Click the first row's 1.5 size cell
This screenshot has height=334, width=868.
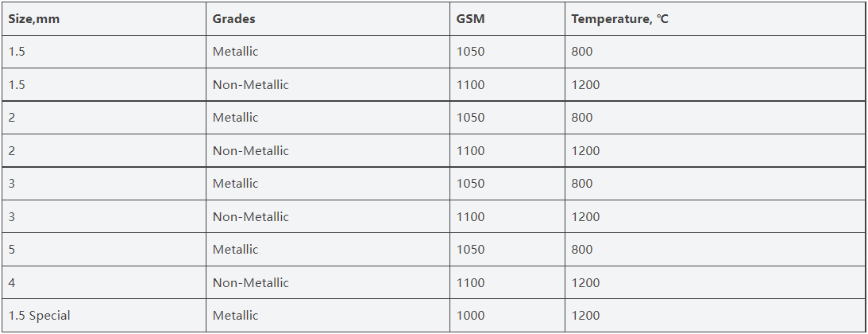(x=104, y=52)
